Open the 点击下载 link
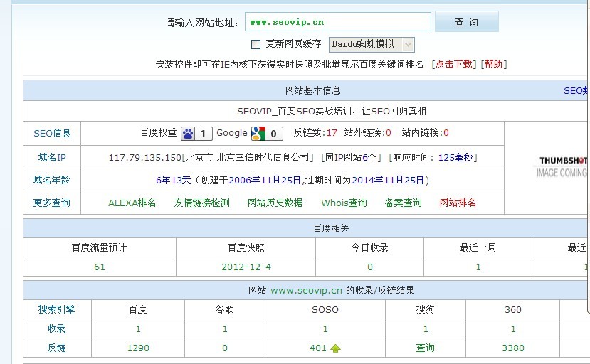The width and height of the screenshot is (590, 364). (x=454, y=64)
